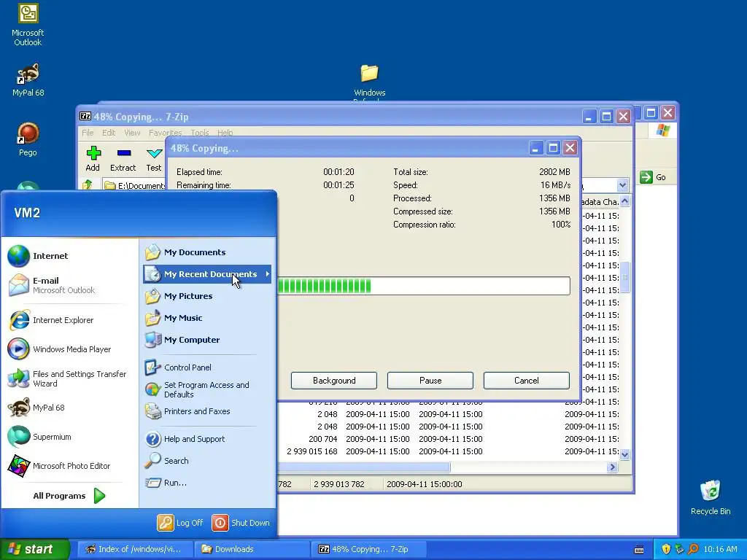This screenshot has width=747, height=560.
Task: Click the Test icon in 7-Zip toolbar
Action: click(154, 158)
